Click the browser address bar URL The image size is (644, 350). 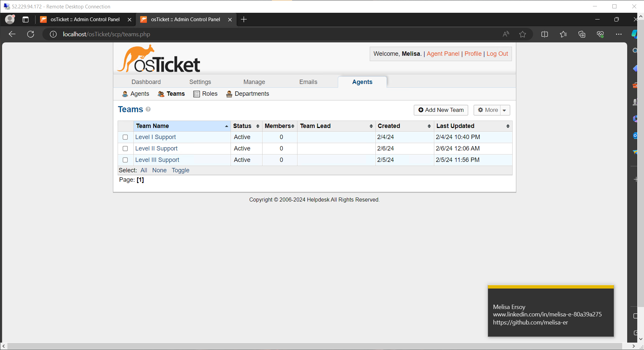(106, 34)
